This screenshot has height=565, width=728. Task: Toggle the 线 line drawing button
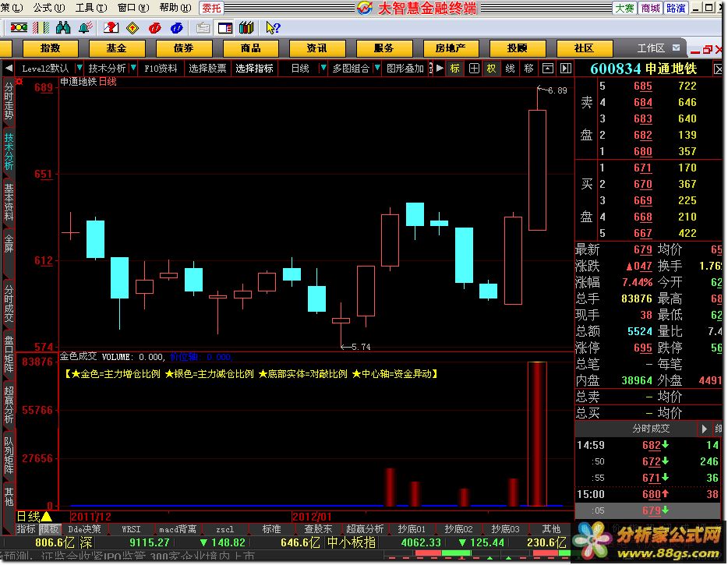point(510,69)
